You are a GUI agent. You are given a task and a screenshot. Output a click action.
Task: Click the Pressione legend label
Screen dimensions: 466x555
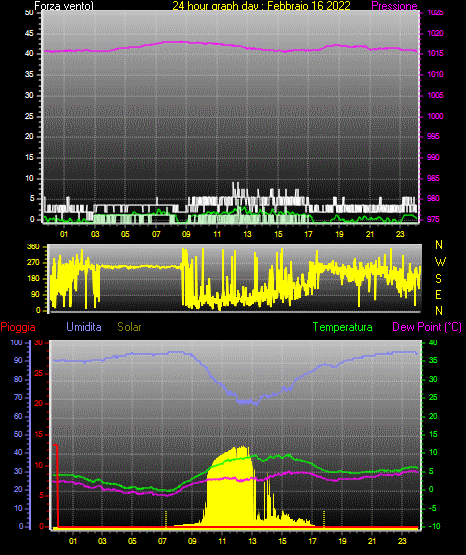click(394, 6)
